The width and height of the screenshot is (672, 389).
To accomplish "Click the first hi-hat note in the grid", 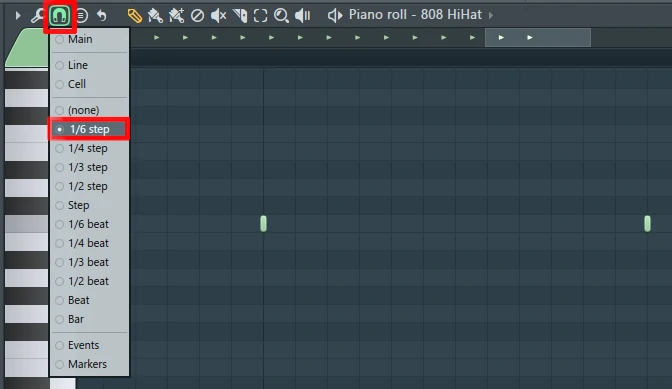I will point(263,224).
